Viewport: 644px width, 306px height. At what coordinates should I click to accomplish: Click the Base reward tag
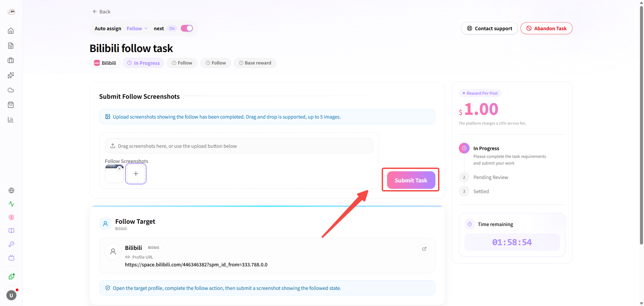coord(255,63)
